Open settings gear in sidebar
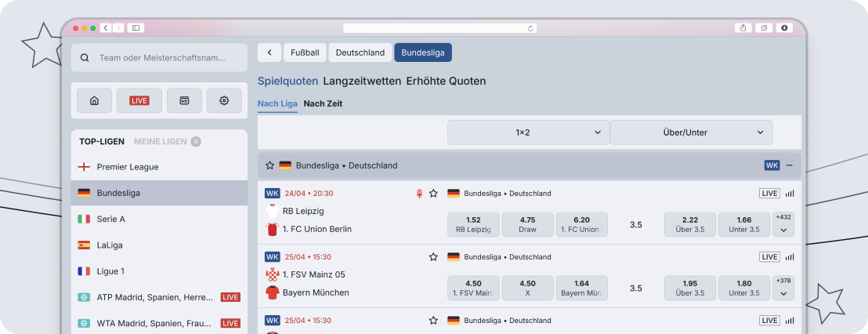This screenshot has width=868, height=334. (x=224, y=100)
